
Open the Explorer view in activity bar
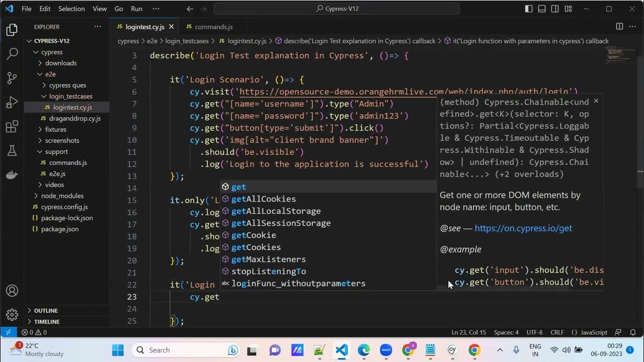(x=12, y=30)
